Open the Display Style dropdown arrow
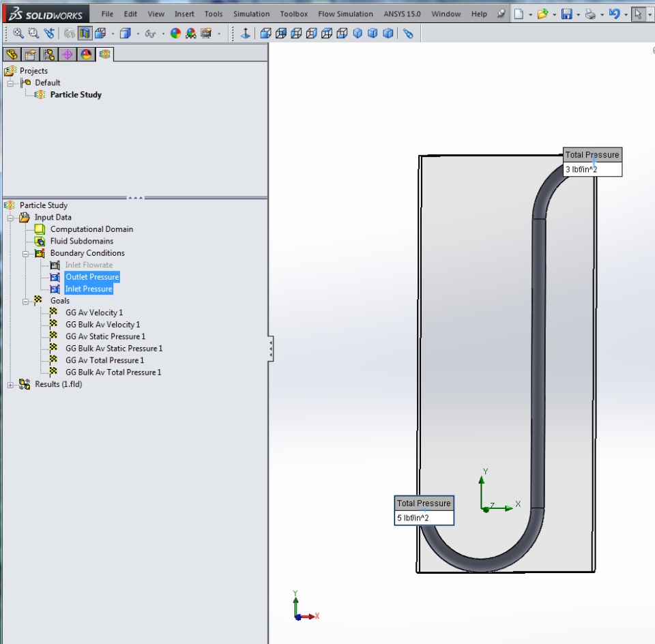The height and width of the screenshot is (644, 655). click(138, 33)
